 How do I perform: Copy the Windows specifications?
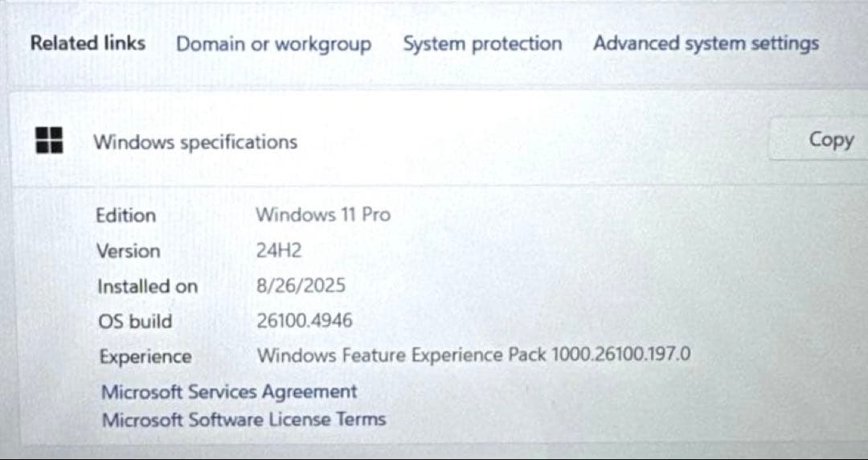pyautogui.click(x=830, y=140)
